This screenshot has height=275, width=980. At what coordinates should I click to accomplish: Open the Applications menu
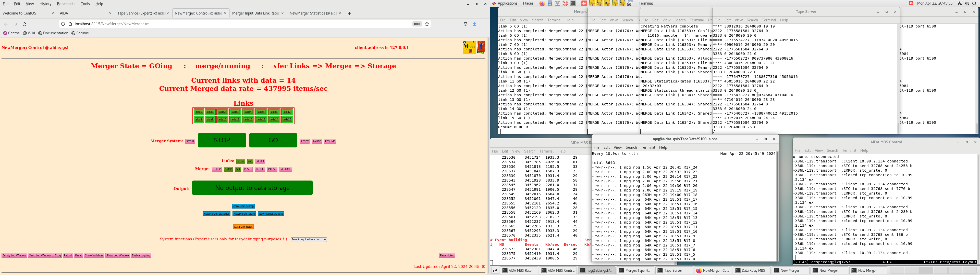(507, 3)
